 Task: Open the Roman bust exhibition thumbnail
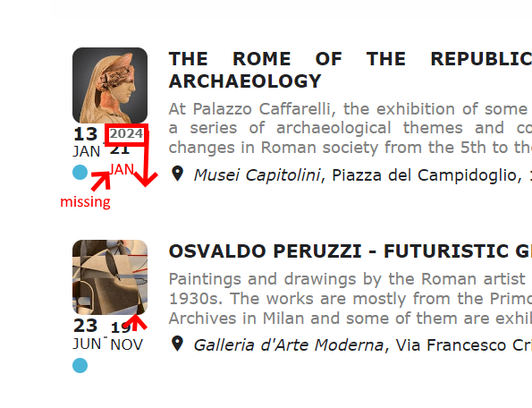pos(110,85)
